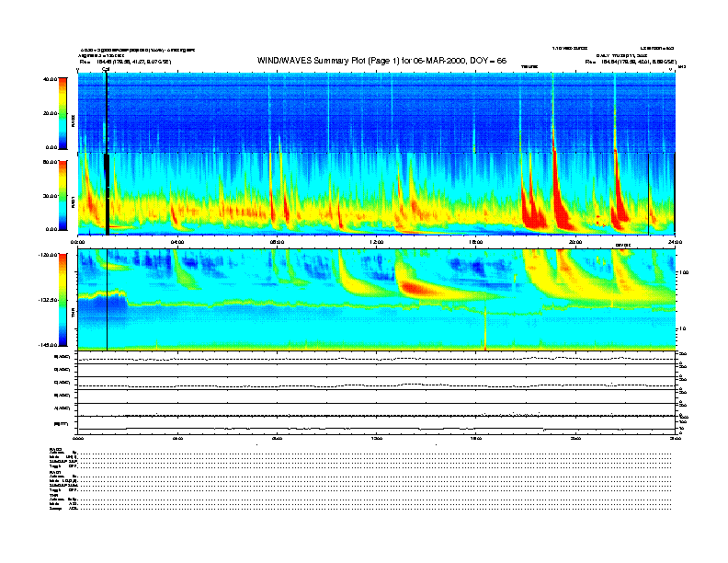
Task: Click 16:00 tick label beneath RAD1 spectrogram
Action: coord(476,242)
